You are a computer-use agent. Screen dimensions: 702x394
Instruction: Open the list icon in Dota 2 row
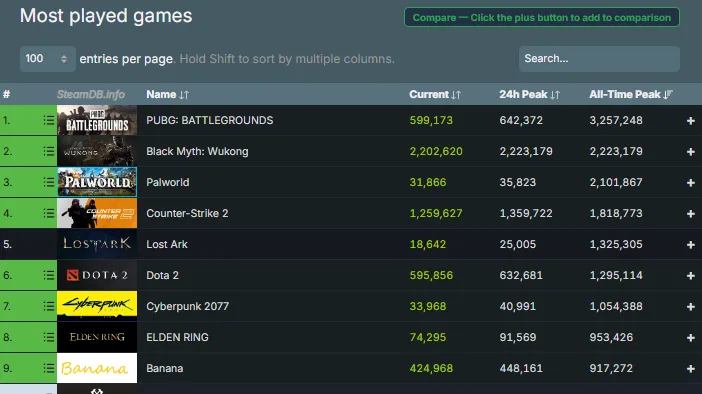[x=49, y=275]
